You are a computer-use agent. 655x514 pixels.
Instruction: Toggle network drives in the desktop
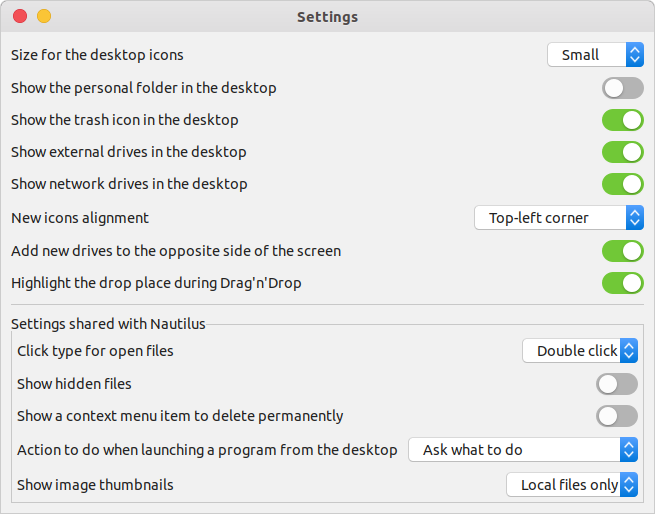tap(622, 184)
